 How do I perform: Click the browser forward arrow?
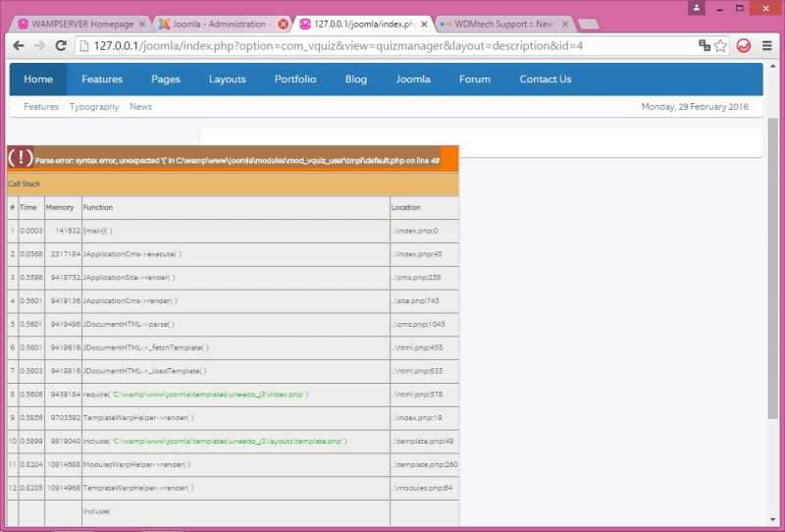[x=39, y=46]
